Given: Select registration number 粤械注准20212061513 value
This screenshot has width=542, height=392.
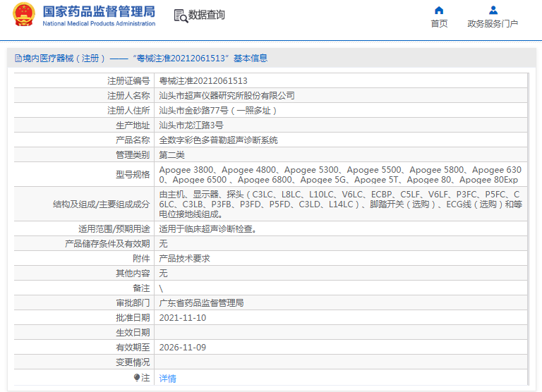Looking at the screenshot, I should [203, 81].
